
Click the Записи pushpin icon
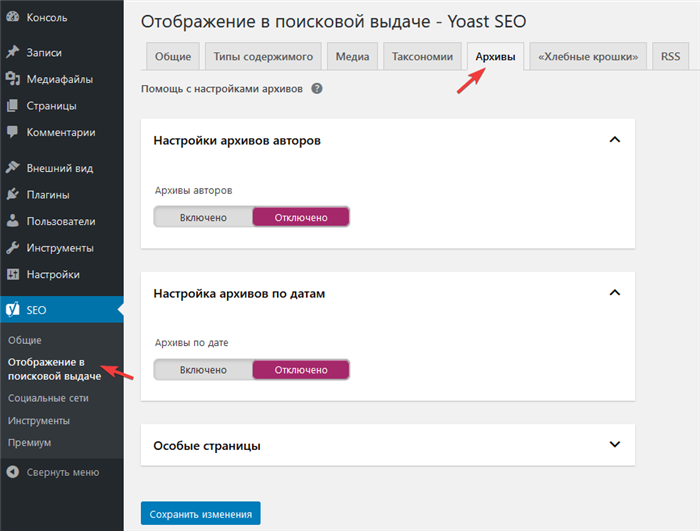13,52
